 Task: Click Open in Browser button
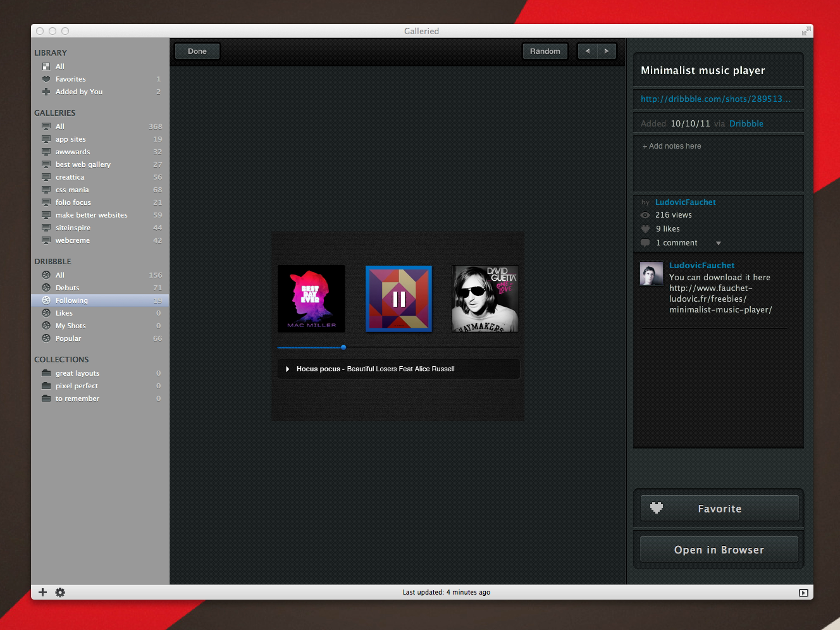(x=719, y=550)
